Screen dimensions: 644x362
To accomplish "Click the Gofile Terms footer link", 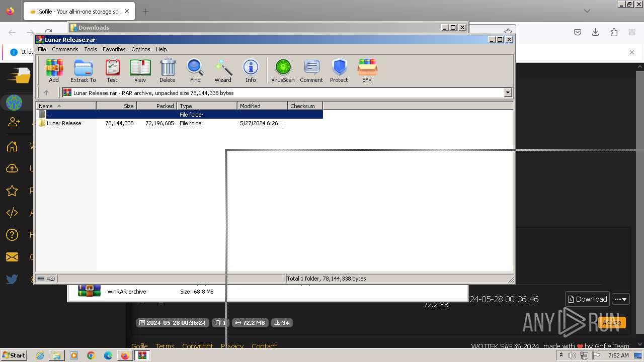I will [165, 346].
